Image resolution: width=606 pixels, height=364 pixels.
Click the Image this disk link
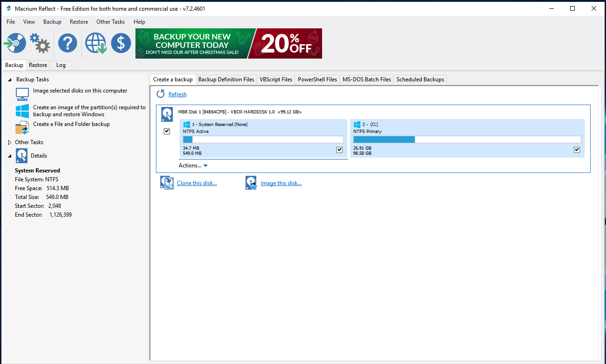(x=281, y=183)
